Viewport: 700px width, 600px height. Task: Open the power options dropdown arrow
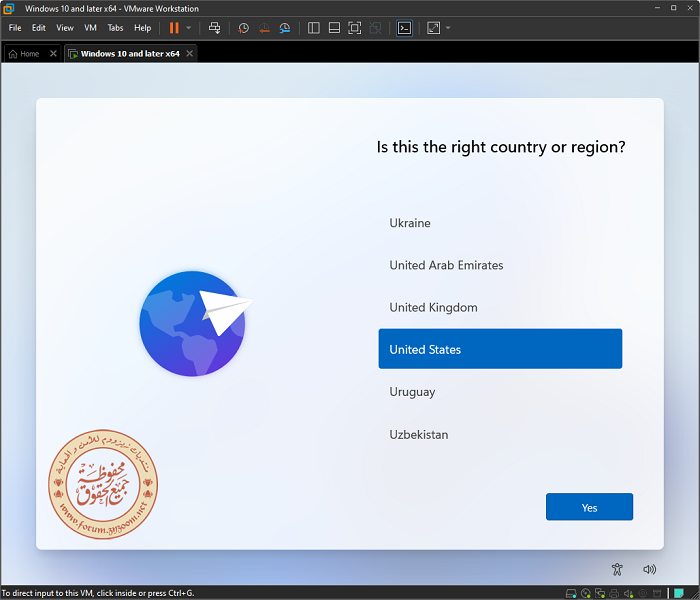point(188,28)
